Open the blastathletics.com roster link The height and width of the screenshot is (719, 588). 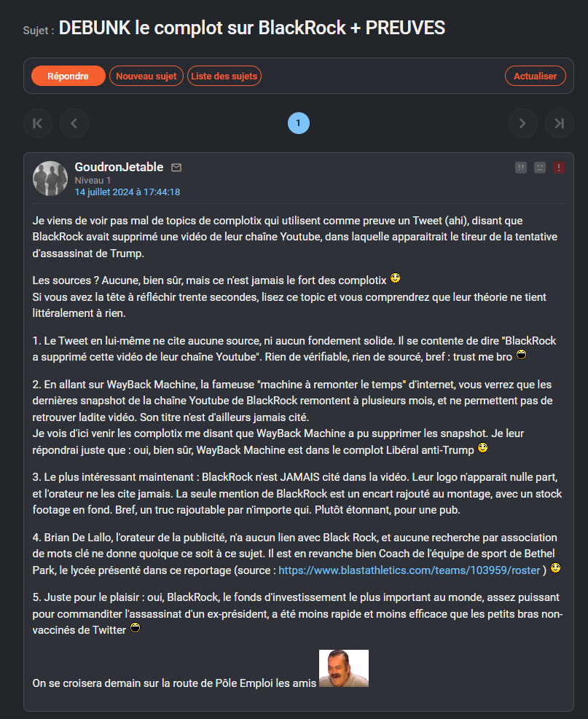[x=409, y=570]
